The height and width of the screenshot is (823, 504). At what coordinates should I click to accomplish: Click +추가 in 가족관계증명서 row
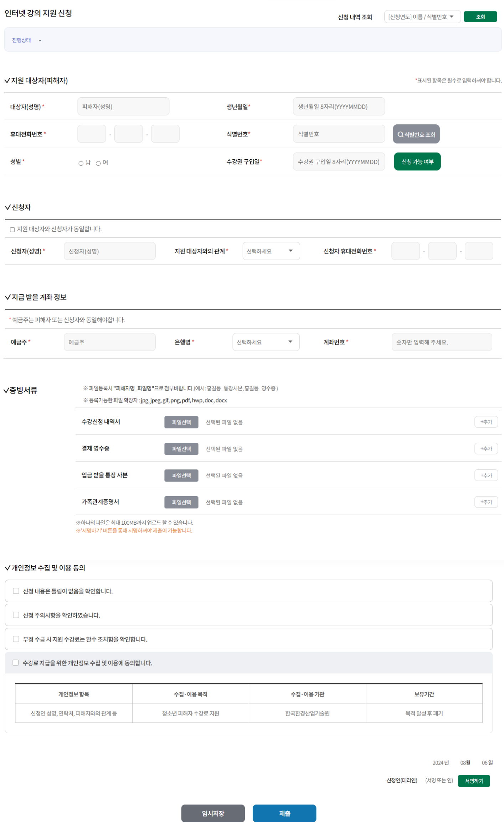(x=486, y=502)
